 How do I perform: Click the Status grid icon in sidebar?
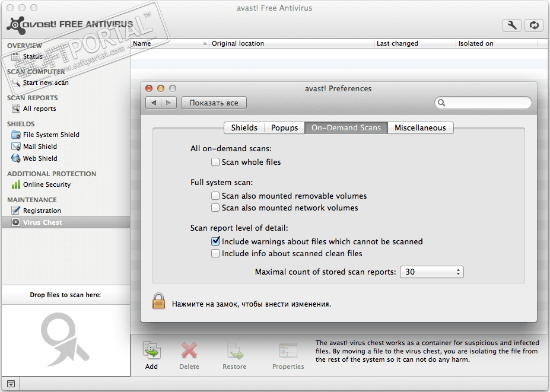coord(16,56)
